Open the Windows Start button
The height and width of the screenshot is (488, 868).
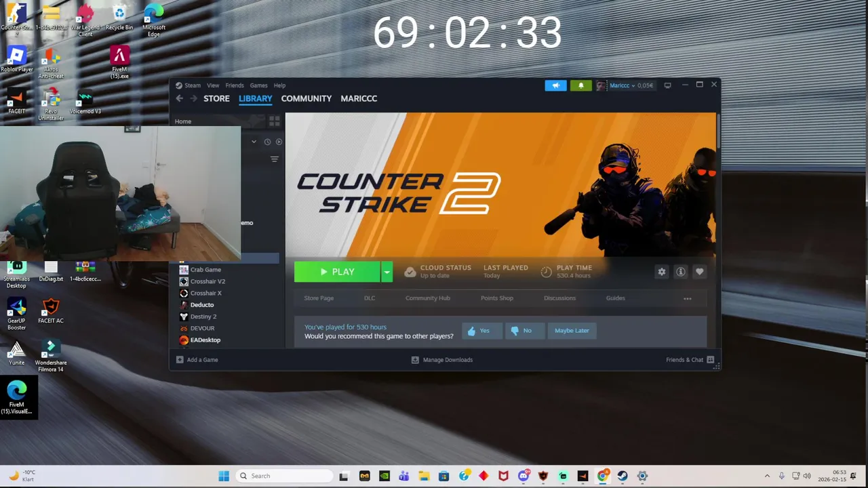tap(224, 476)
